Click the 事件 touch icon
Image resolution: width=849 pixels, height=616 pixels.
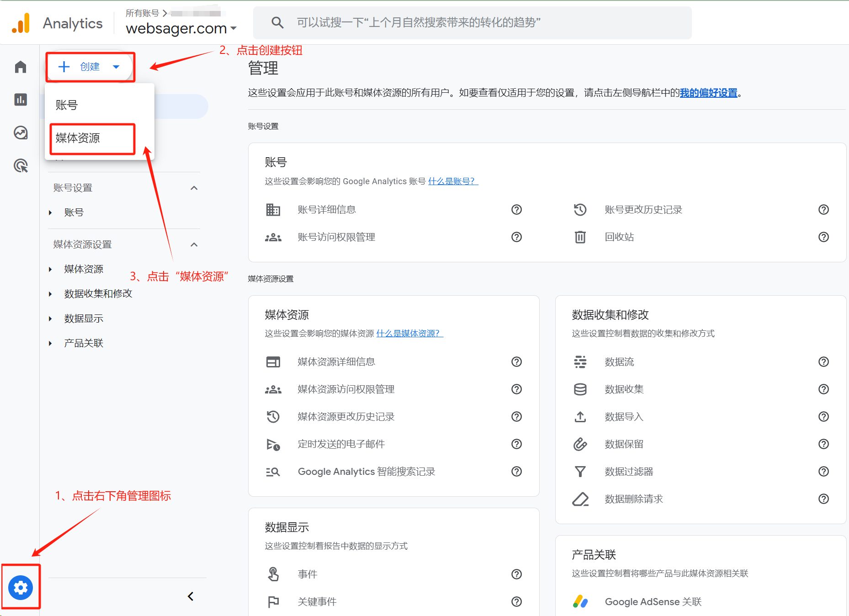pos(273,574)
